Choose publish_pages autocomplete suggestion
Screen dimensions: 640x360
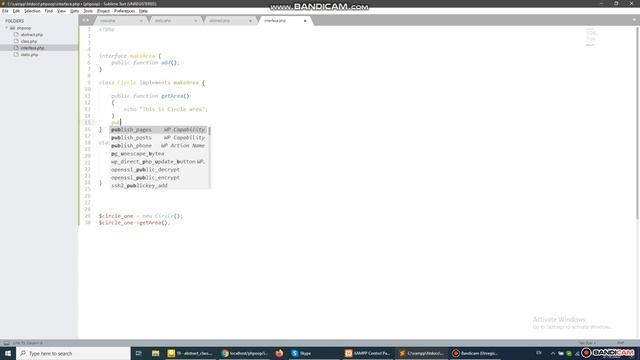(159, 130)
